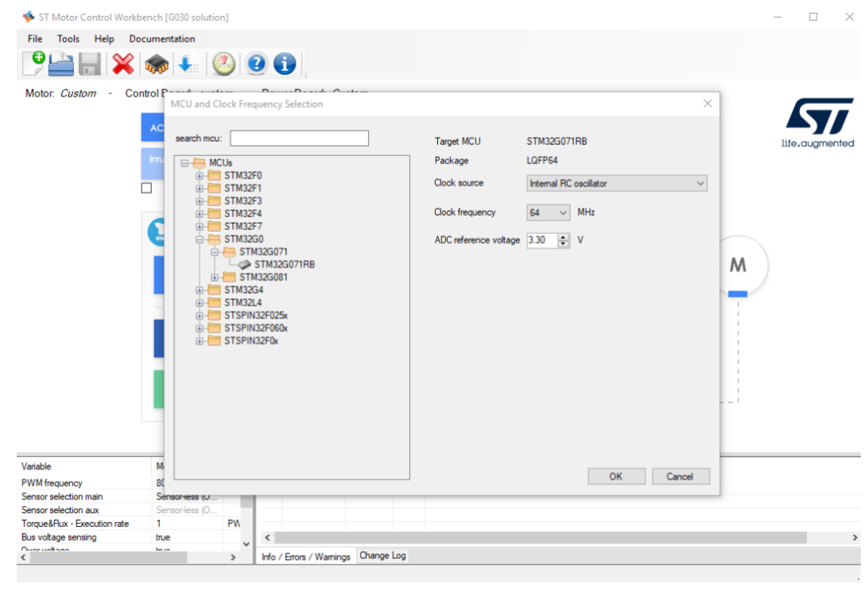Open the Documentation menu
Screen dimensions: 868x592
pyautogui.click(x=162, y=39)
